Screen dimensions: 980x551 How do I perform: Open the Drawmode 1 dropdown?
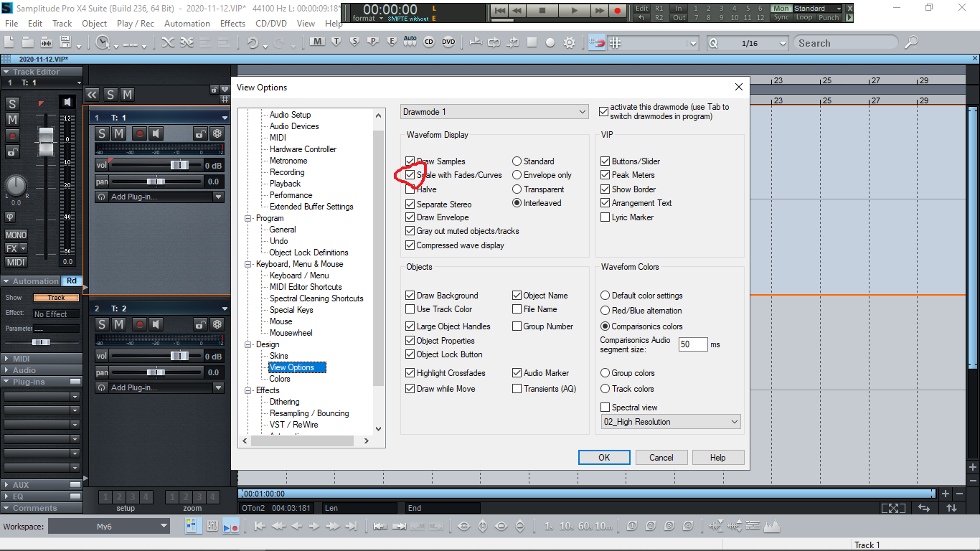[x=494, y=112]
